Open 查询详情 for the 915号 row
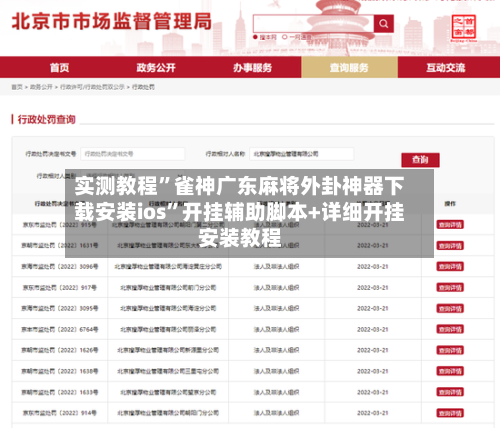The width and height of the screenshot is (500, 428). [x=450, y=225]
